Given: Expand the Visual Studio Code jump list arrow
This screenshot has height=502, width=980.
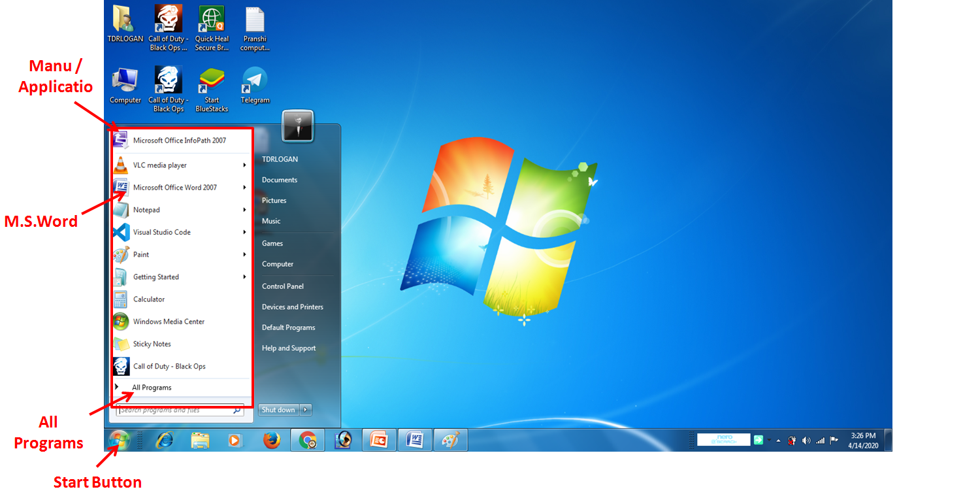Looking at the screenshot, I should click(244, 232).
